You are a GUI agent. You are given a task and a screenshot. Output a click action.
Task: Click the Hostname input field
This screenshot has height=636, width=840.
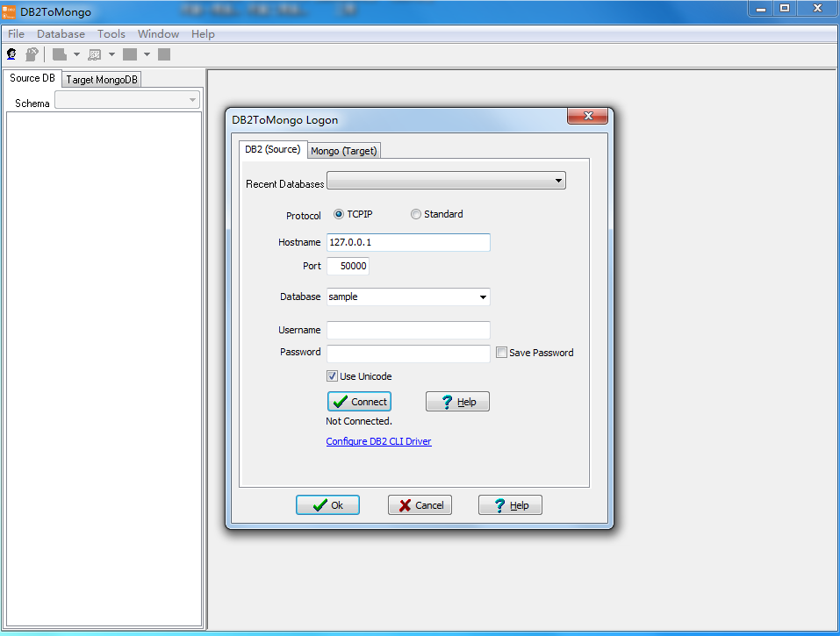click(x=408, y=242)
